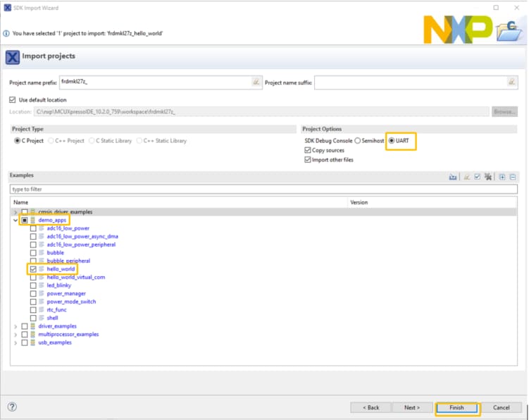
Task: Uncheck the hello_world example checkbox
Action: (x=33, y=269)
